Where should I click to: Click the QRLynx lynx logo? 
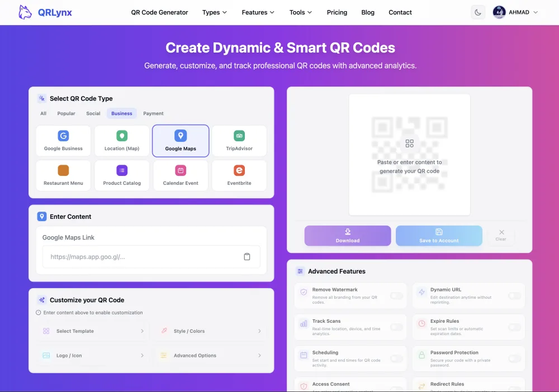pos(25,12)
